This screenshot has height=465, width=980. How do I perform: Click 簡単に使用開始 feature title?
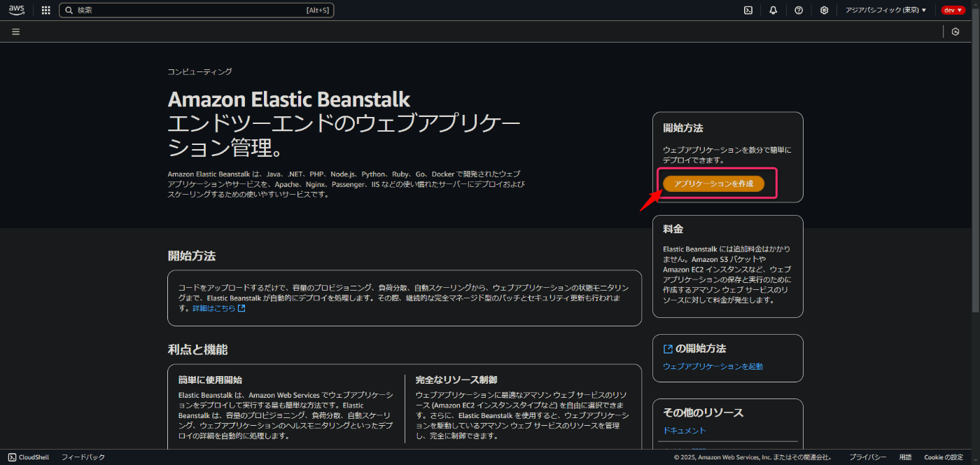[210, 380]
